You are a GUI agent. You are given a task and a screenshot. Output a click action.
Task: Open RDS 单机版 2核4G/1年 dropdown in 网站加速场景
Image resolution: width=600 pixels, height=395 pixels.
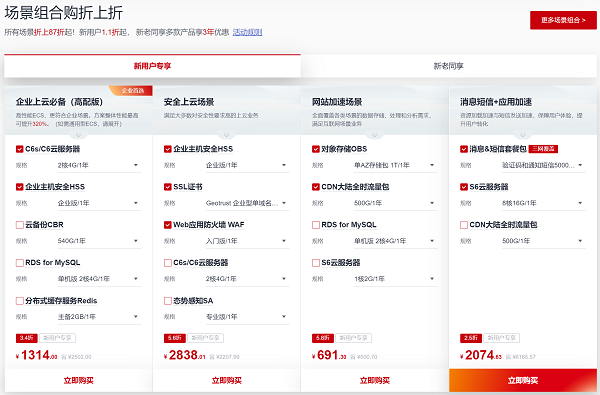point(395,241)
